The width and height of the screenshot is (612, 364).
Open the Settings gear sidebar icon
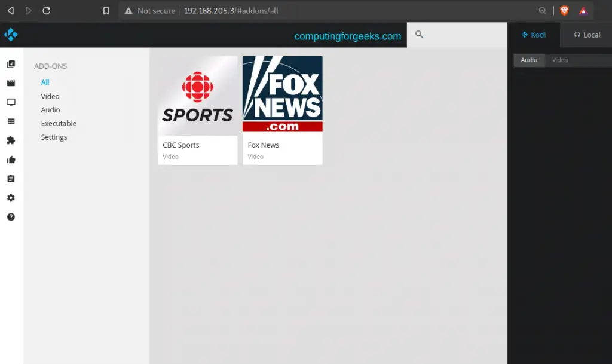[x=11, y=198]
